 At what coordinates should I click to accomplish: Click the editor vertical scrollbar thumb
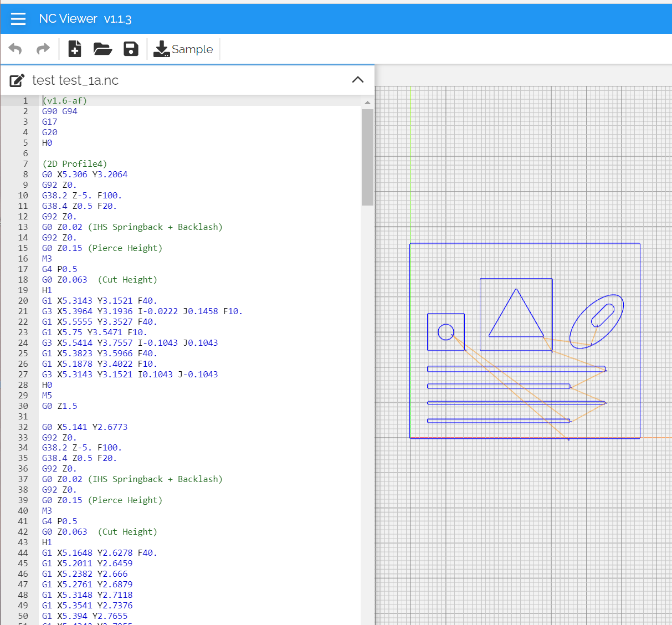pyautogui.click(x=367, y=157)
